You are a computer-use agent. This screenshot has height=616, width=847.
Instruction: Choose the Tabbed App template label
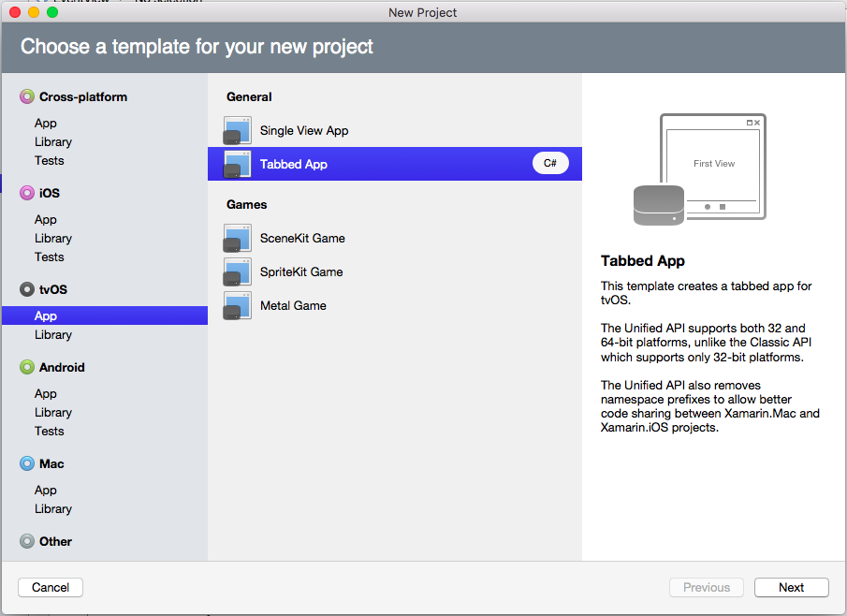(293, 164)
